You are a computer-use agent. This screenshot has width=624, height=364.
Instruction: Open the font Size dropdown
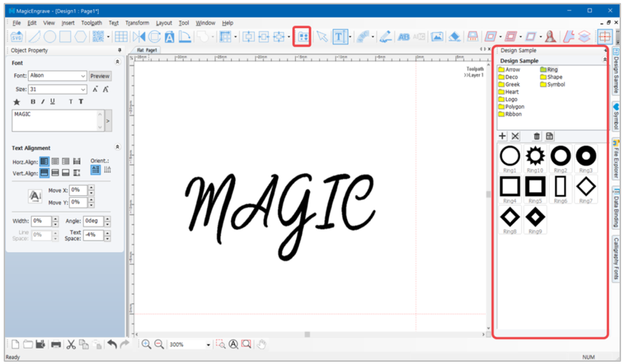click(x=58, y=89)
